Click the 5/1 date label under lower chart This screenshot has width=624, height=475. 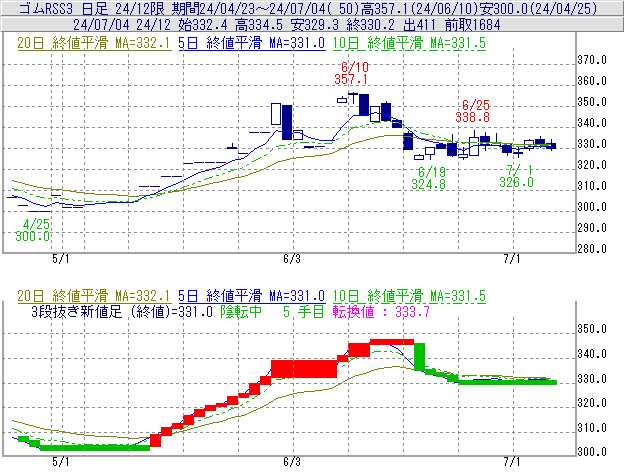60,462
